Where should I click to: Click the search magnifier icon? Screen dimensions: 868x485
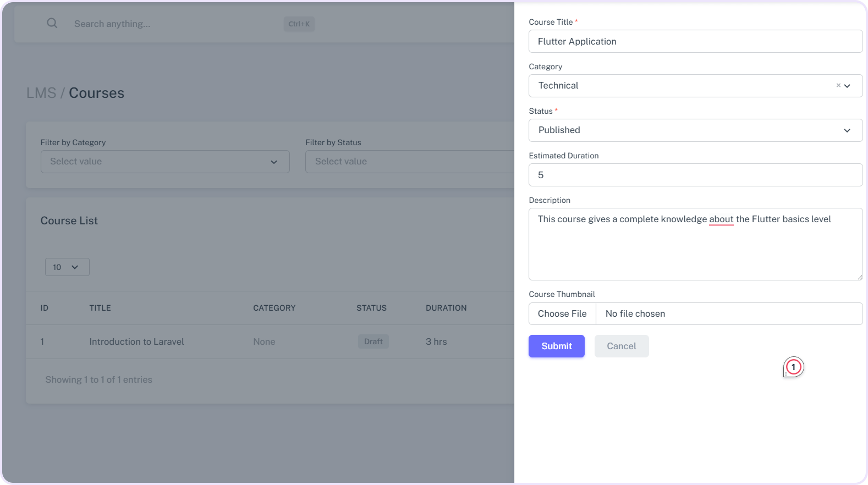(52, 23)
